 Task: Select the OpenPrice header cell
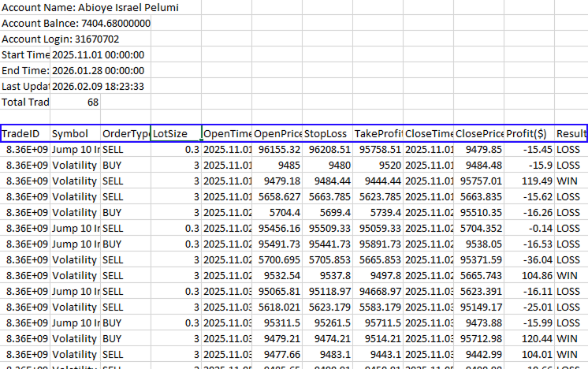point(277,133)
